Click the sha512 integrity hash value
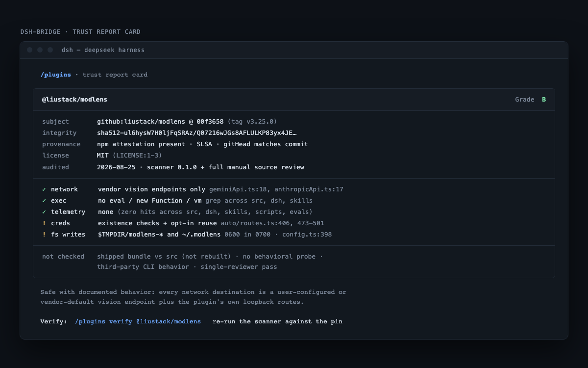The width and height of the screenshot is (588, 368). 197,133
